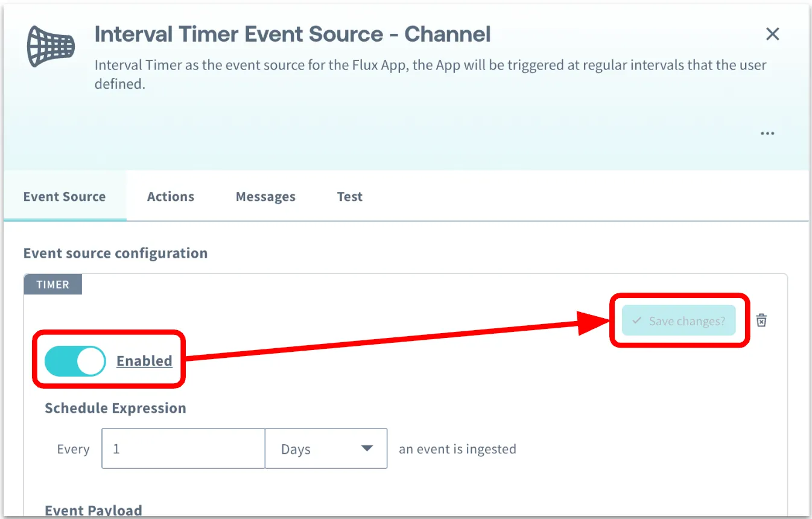Close the Interval Timer Event Source dialog
This screenshot has height=519, width=812.
[772, 34]
